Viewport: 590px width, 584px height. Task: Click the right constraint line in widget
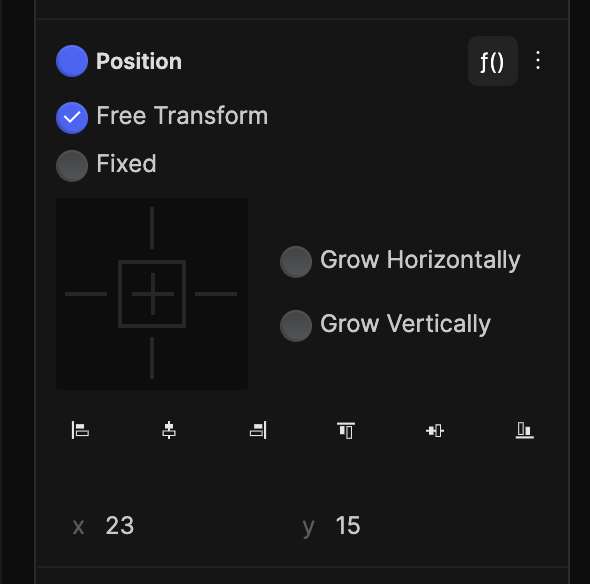pos(216,294)
